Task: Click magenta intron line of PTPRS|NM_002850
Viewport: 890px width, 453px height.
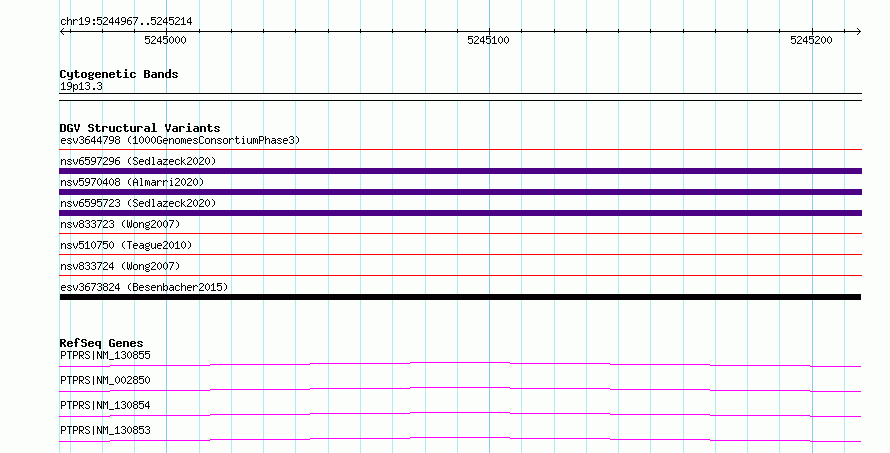Action: (460, 389)
